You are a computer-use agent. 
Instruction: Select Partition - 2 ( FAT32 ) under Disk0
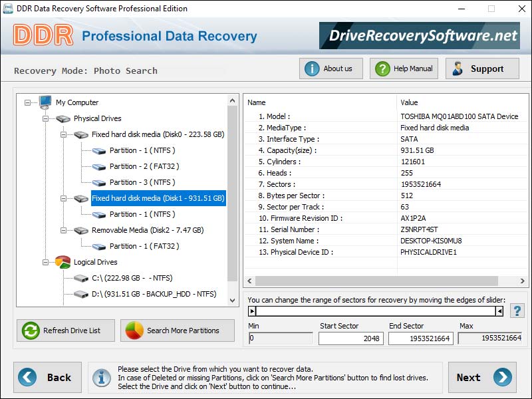pos(144,166)
